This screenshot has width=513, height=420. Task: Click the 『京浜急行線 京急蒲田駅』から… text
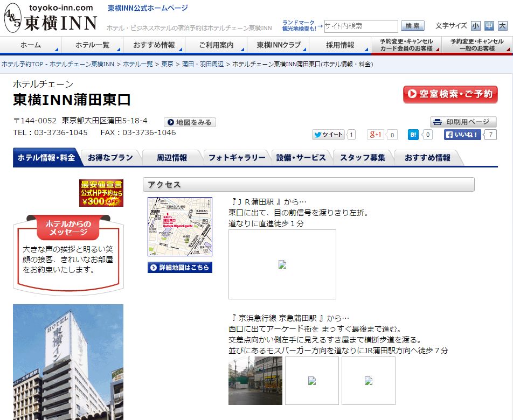[x=290, y=318]
